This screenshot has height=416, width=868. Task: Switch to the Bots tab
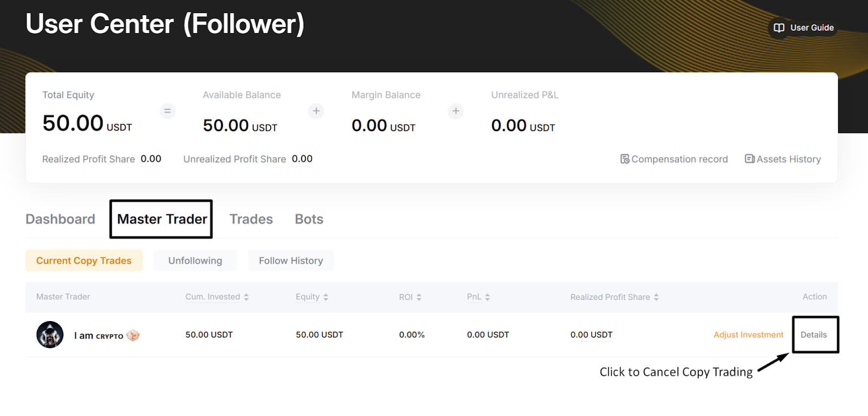(309, 219)
